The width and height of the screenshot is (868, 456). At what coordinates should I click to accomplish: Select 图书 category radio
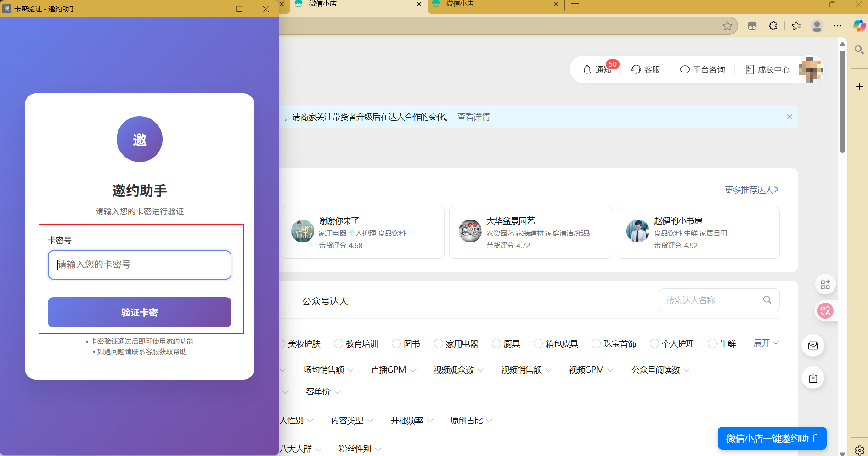tap(396, 343)
